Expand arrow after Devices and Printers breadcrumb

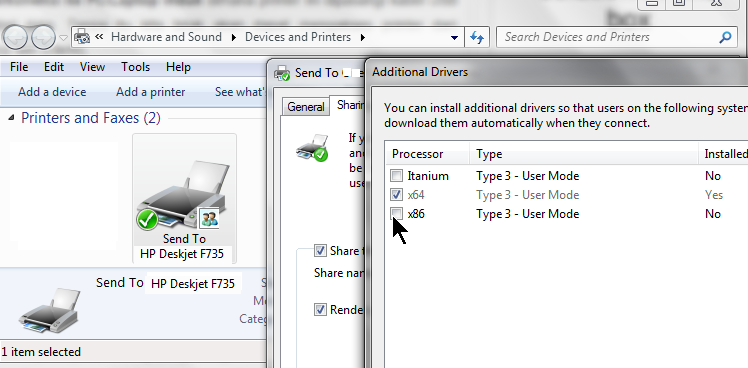(363, 37)
